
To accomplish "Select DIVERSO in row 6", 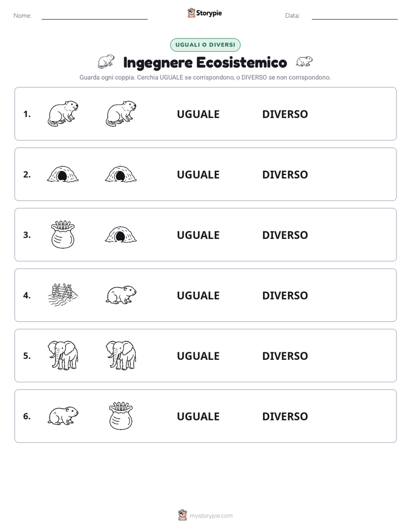I will point(285,416).
